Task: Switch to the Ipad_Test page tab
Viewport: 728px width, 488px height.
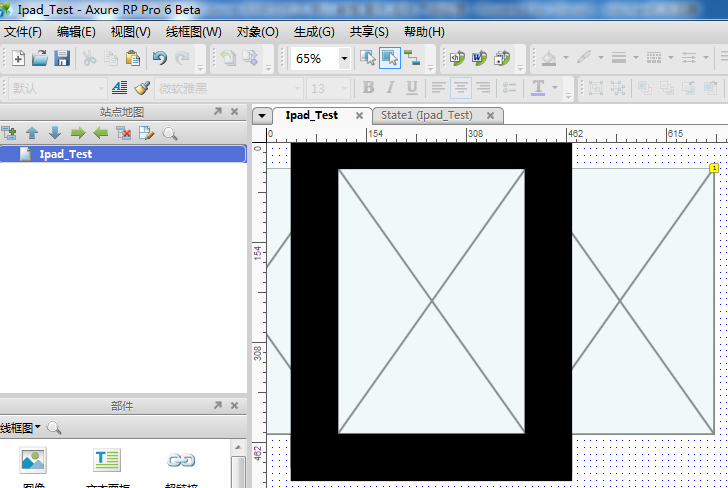Action: click(x=312, y=115)
